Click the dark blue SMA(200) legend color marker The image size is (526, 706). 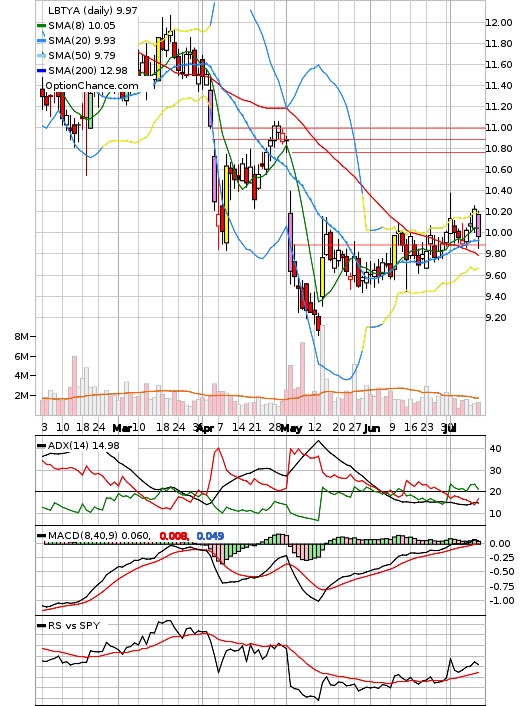[x=41, y=70]
